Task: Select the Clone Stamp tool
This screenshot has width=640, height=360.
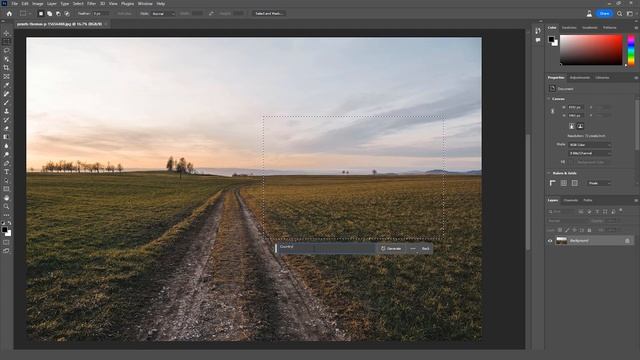Action: point(6,111)
